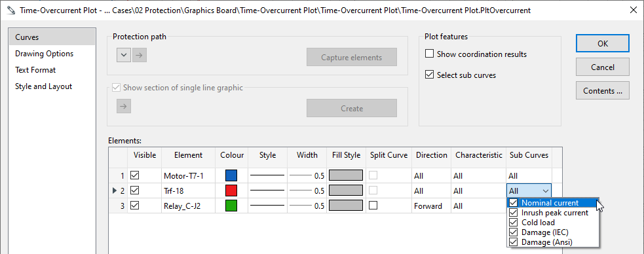Click the 0.5 Width cell for Relay_C-J2

coord(307,206)
